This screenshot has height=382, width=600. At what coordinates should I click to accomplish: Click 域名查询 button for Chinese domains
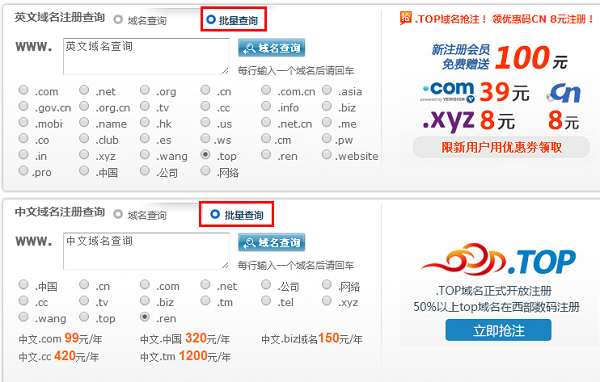click(x=271, y=242)
